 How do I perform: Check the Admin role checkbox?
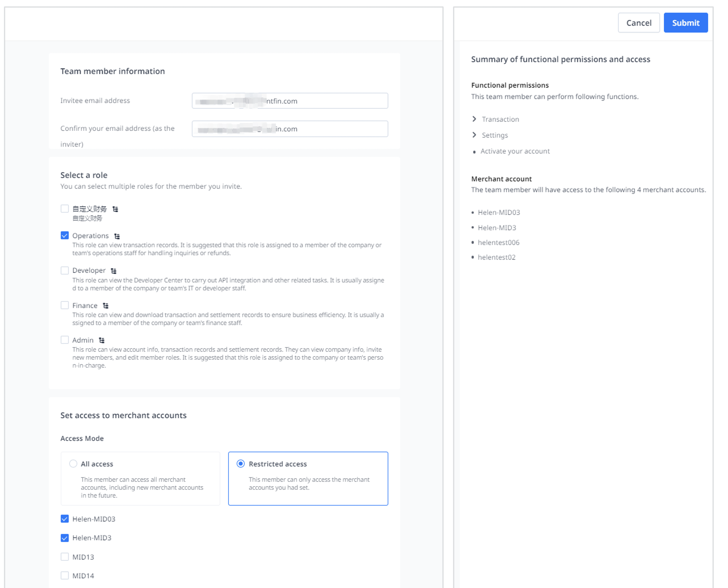pyautogui.click(x=65, y=340)
